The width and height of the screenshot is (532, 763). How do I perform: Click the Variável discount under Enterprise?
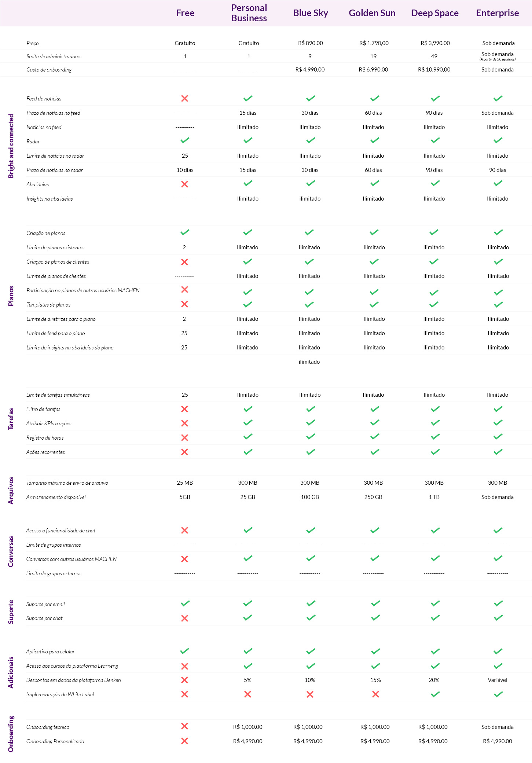(x=498, y=680)
